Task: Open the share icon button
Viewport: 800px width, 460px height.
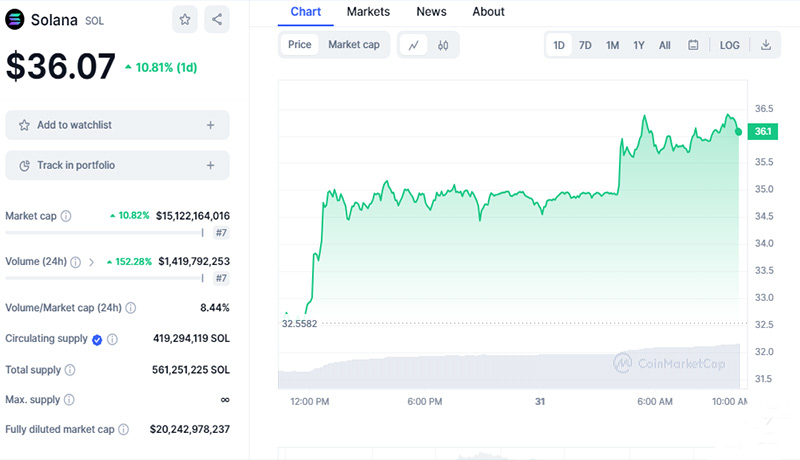Action: coord(217,19)
